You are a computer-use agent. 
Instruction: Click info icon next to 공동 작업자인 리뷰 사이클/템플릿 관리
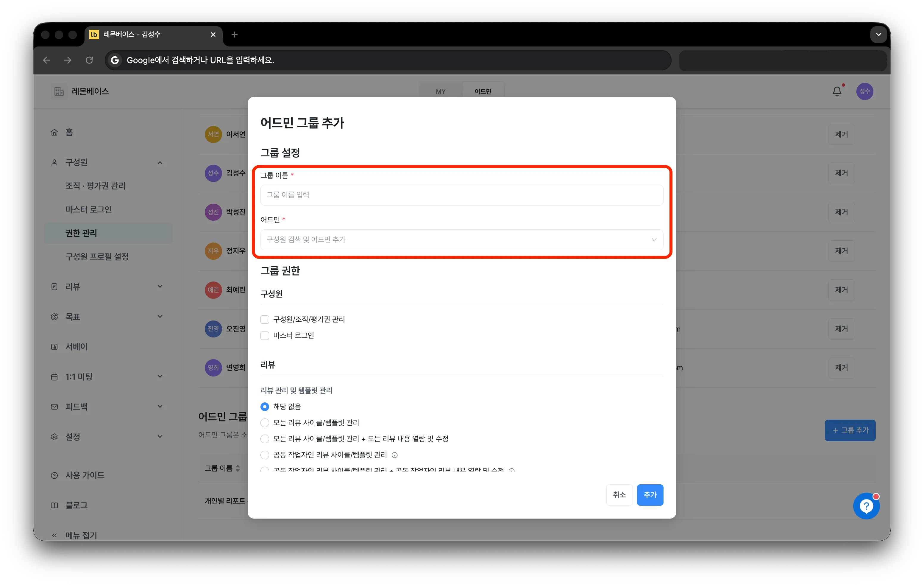[394, 455]
